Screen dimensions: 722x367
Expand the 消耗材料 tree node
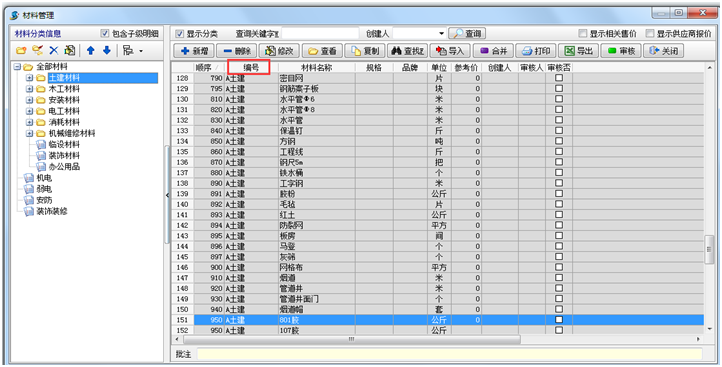click(x=29, y=122)
